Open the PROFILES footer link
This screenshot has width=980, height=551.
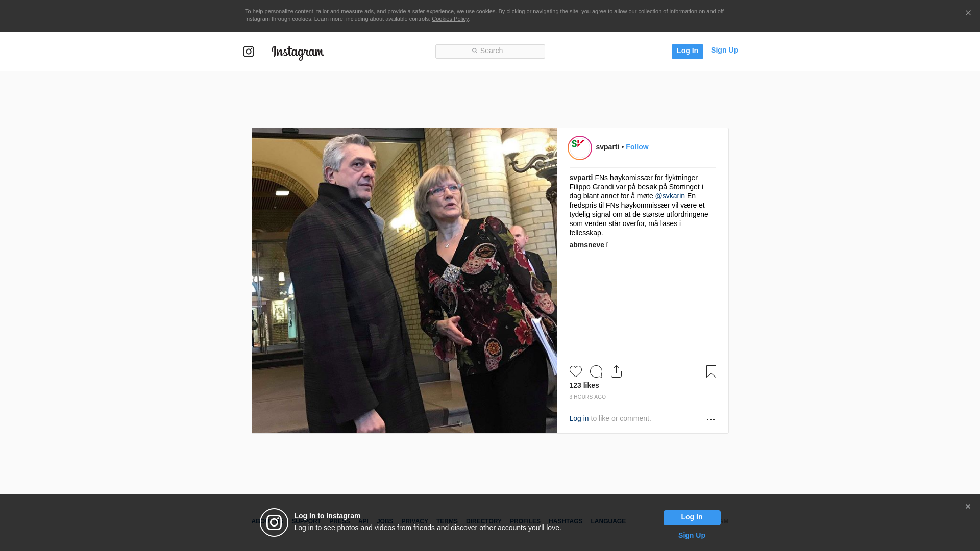[525, 521]
